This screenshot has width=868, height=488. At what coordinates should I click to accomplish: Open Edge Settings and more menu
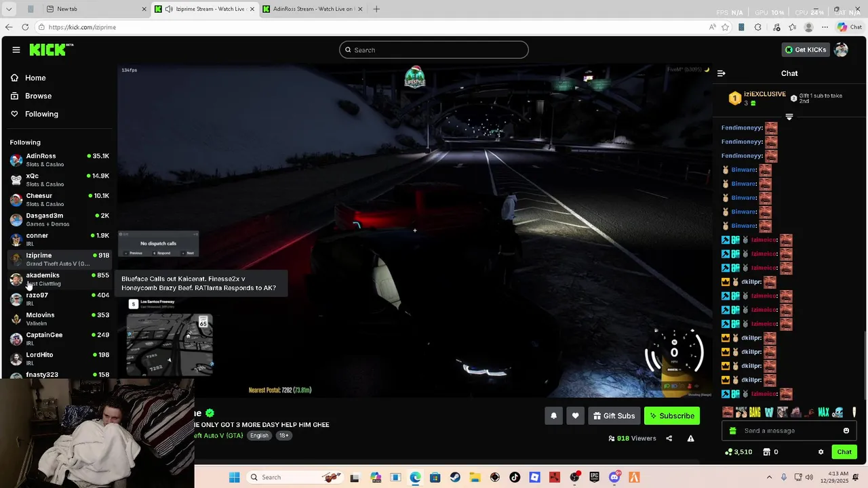825,27
